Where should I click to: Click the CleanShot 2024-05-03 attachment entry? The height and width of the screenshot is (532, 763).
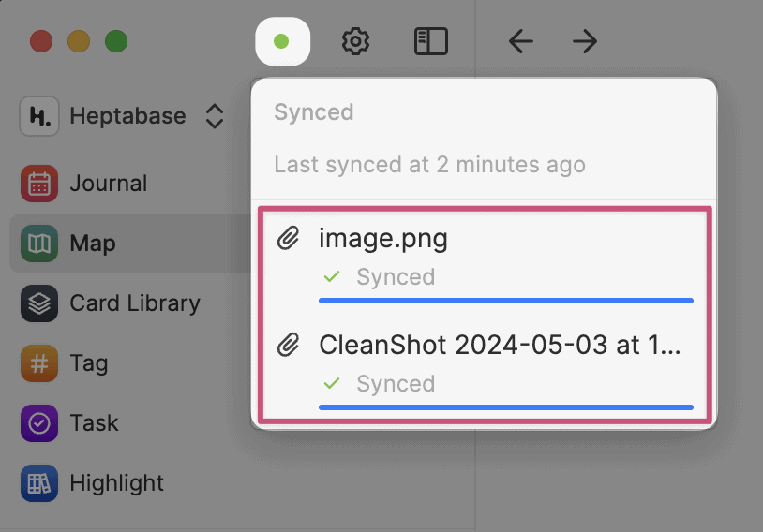pos(485,370)
